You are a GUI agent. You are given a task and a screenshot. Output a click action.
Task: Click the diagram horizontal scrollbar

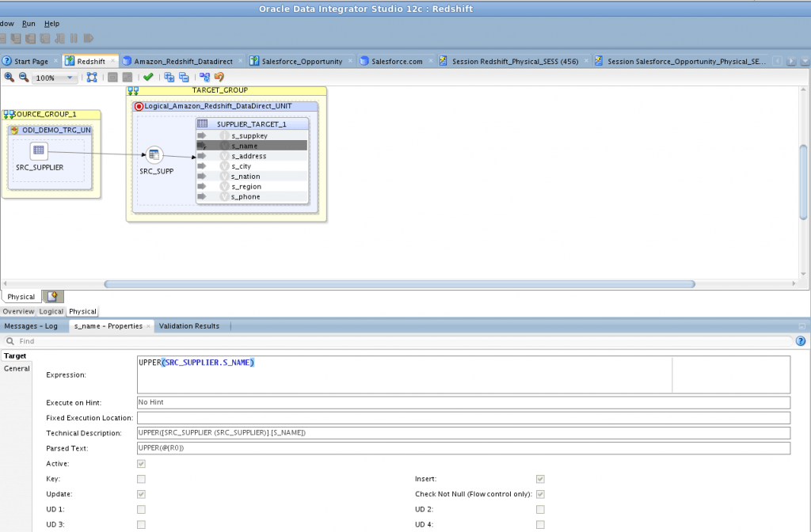(399, 283)
